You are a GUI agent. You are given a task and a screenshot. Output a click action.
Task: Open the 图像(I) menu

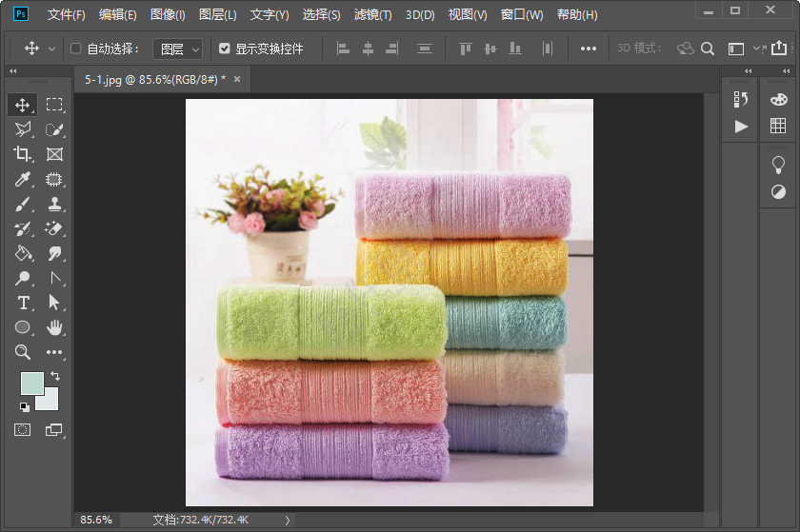click(167, 15)
